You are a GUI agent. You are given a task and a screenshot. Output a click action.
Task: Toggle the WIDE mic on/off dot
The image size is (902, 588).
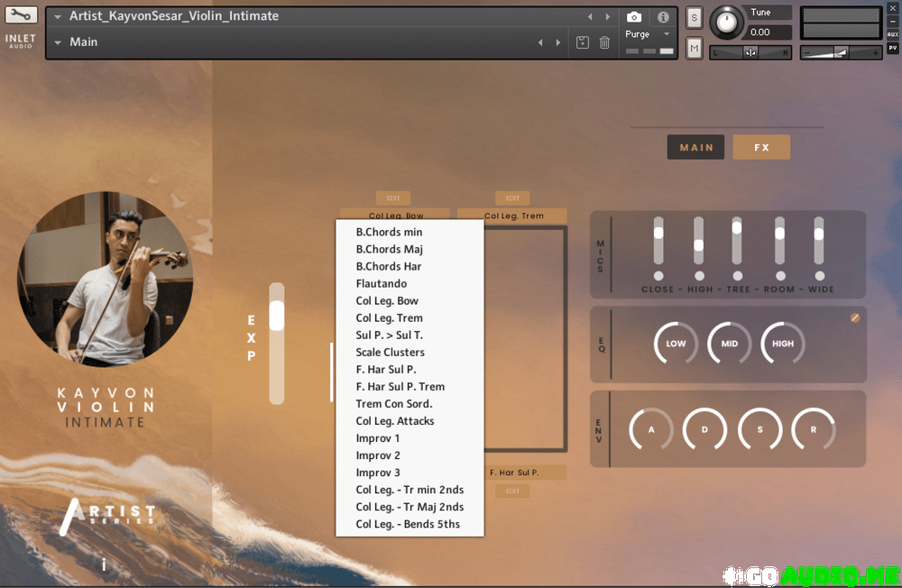[x=820, y=276]
